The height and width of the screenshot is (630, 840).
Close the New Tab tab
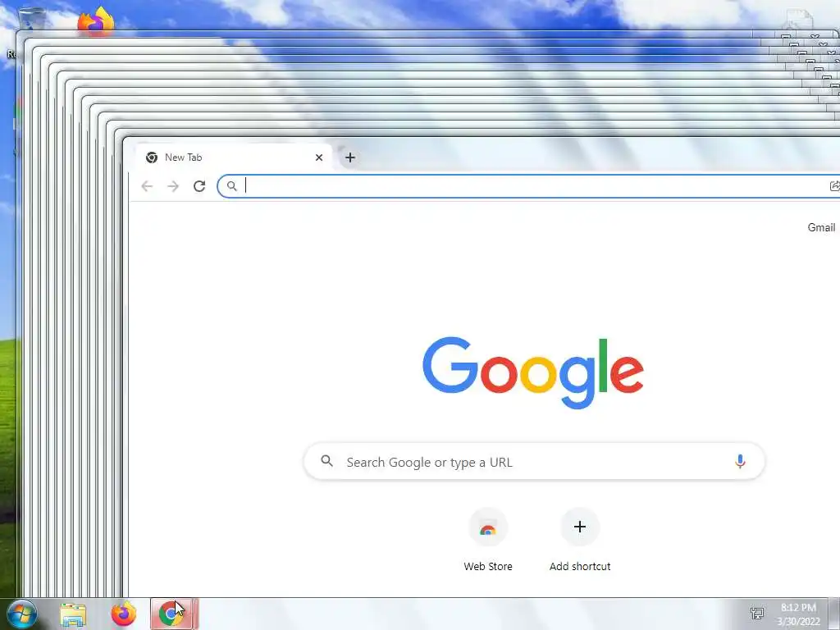click(x=319, y=157)
